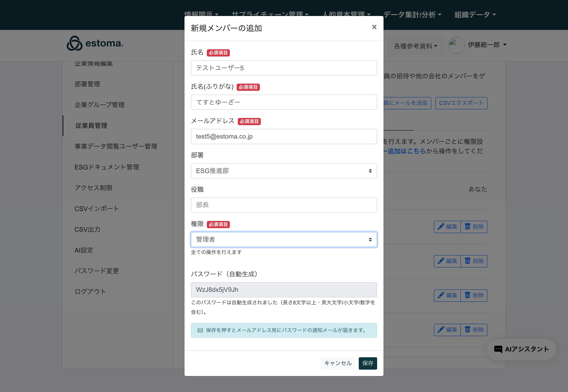
Task: Open the 部署 department dropdown
Action: coord(284,171)
